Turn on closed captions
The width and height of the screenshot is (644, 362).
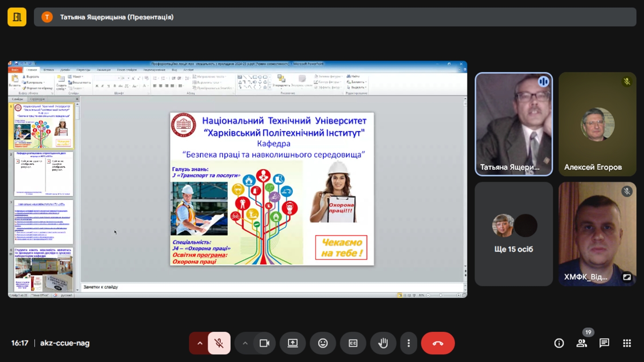click(x=353, y=343)
